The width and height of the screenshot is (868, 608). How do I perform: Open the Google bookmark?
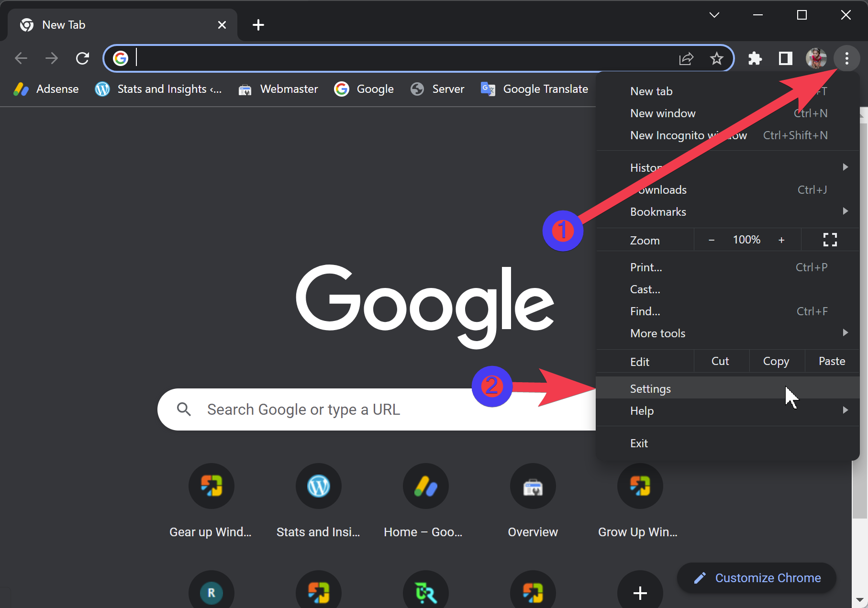(364, 89)
